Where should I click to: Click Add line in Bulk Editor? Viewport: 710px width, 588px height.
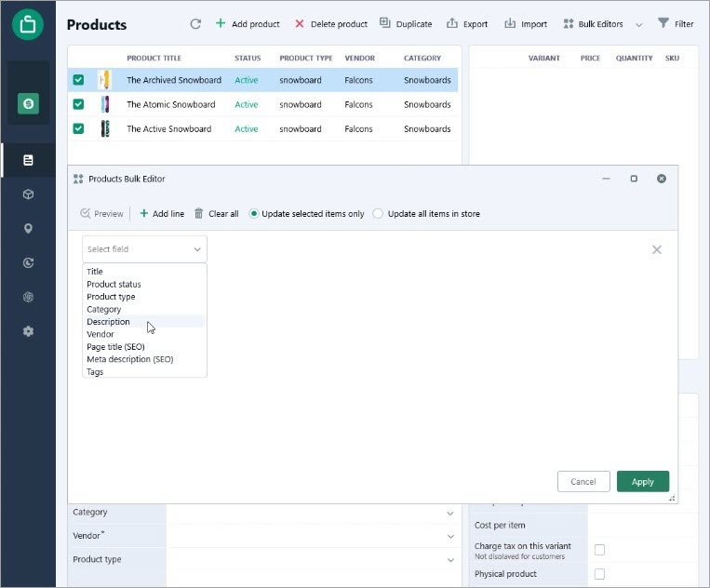(162, 214)
